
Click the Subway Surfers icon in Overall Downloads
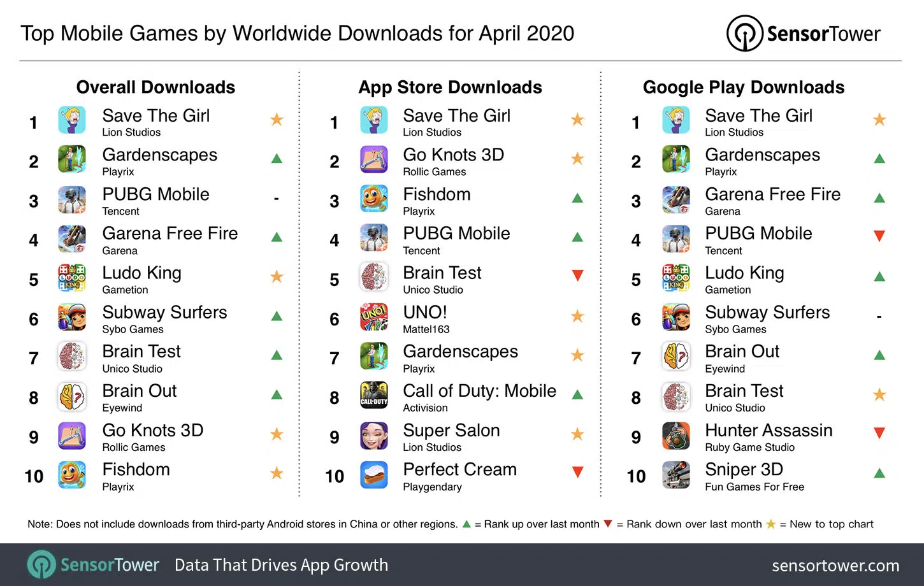tap(72, 317)
